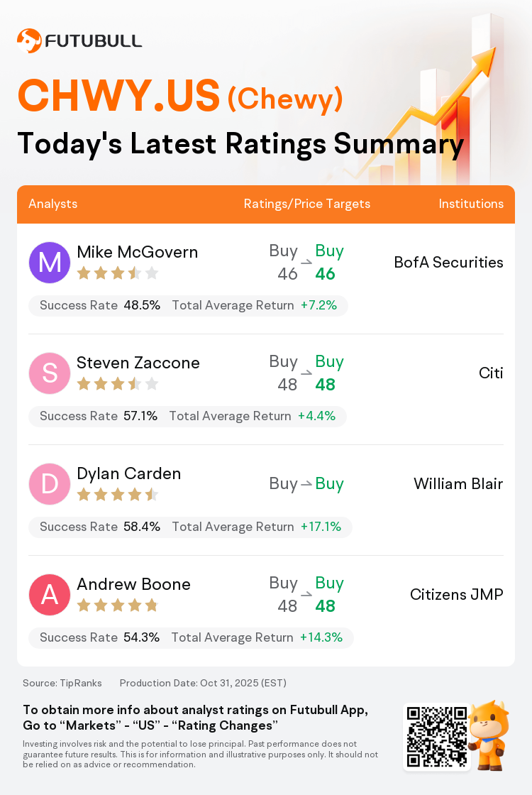Select the Analysts column header
Viewport: 532px width, 795px height.
[53, 204]
